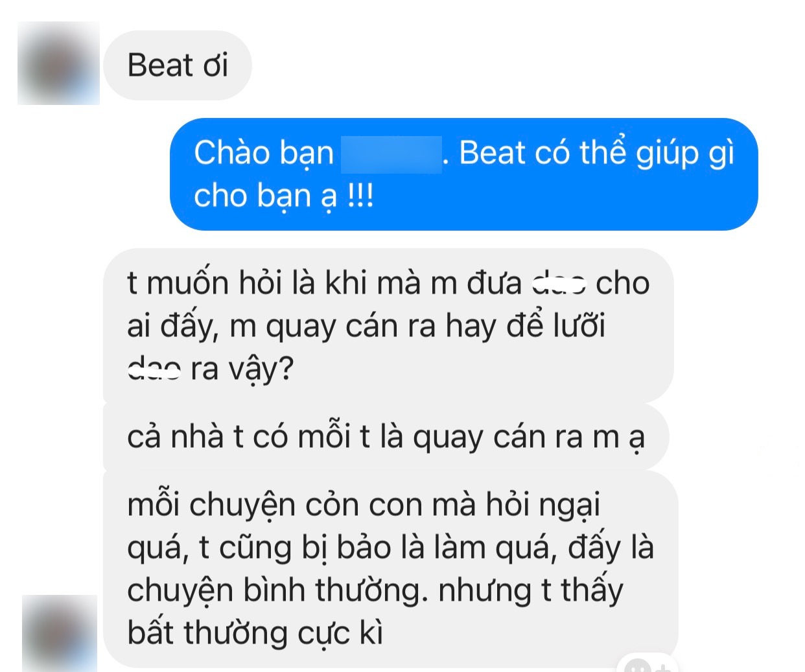This screenshot has height=672, width=805.
Task: Click the text 'bất thường cực kì'
Action: pos(255,633)
